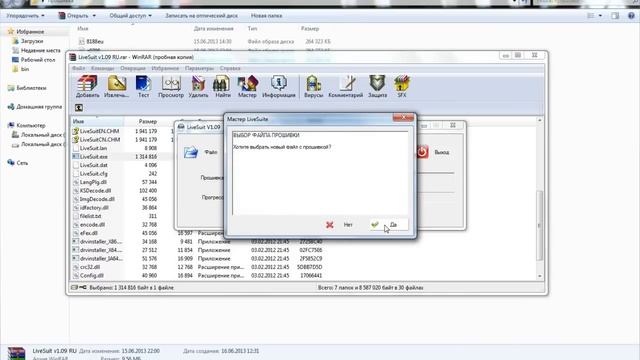
Task: Click the WinRAR scrollbar up arrow
Action: [x=540, y=120]
